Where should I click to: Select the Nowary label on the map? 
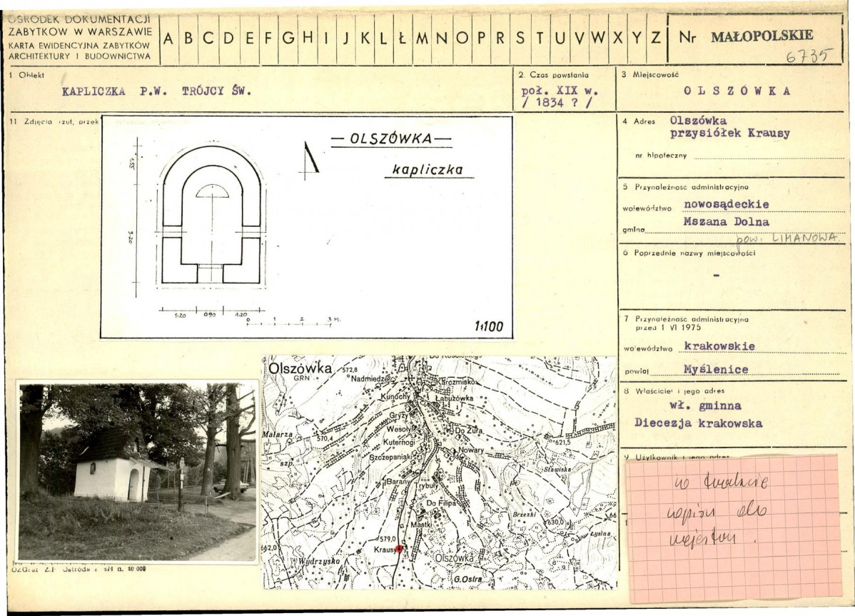coord(471,450)
